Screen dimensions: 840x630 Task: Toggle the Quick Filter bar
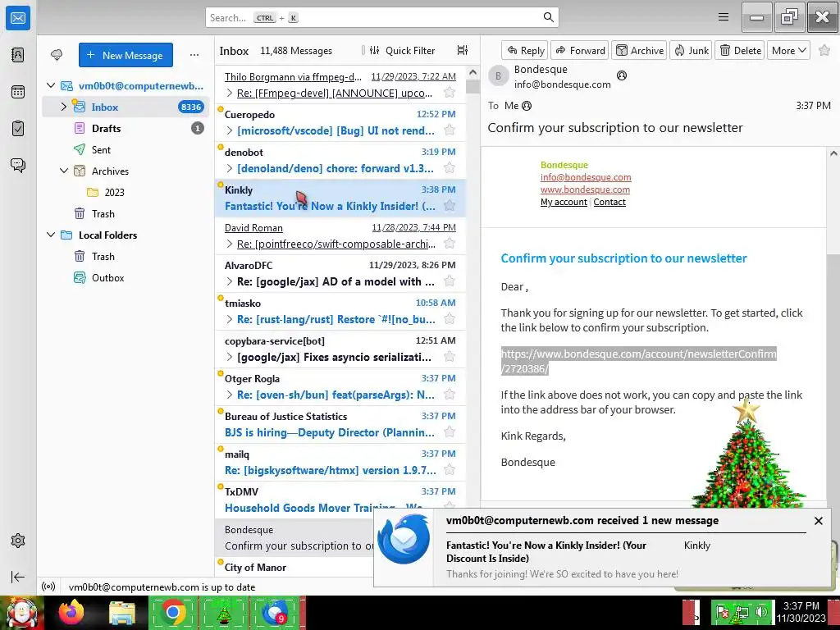[403, 50]
